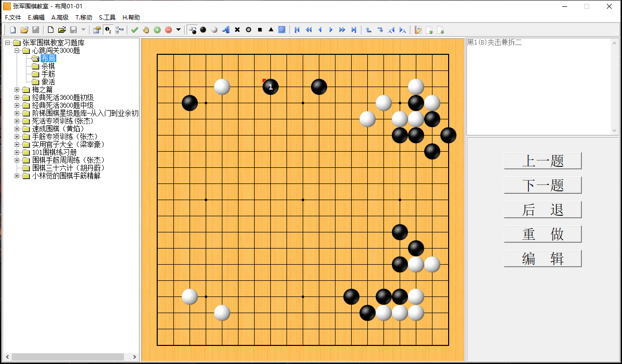Select the blue letter A label tool
Image resolution: width=622 pixels, height=364 pixels.
226,30
